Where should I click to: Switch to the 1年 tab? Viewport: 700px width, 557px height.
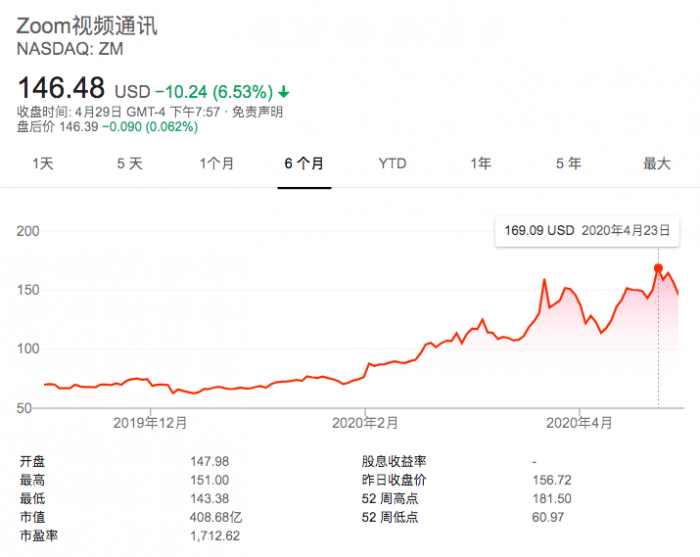click(480, 164)
